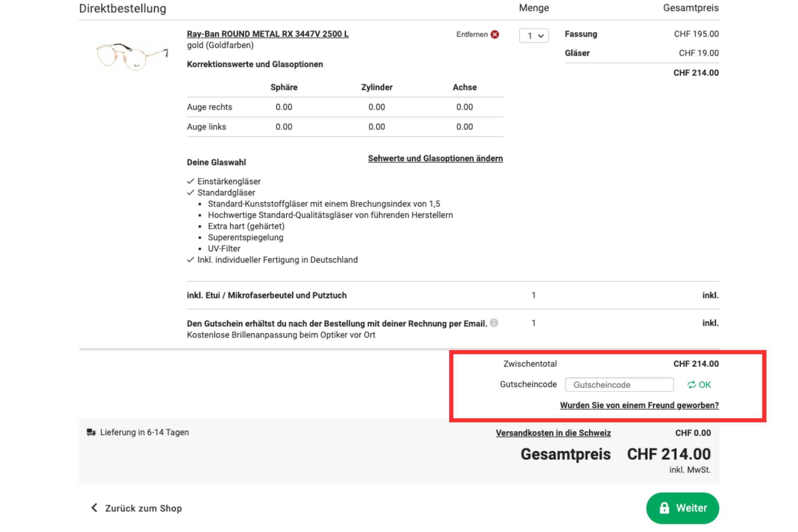
Task: Click the checkmark next to Einstärkengläser
Action: point(191,181)
